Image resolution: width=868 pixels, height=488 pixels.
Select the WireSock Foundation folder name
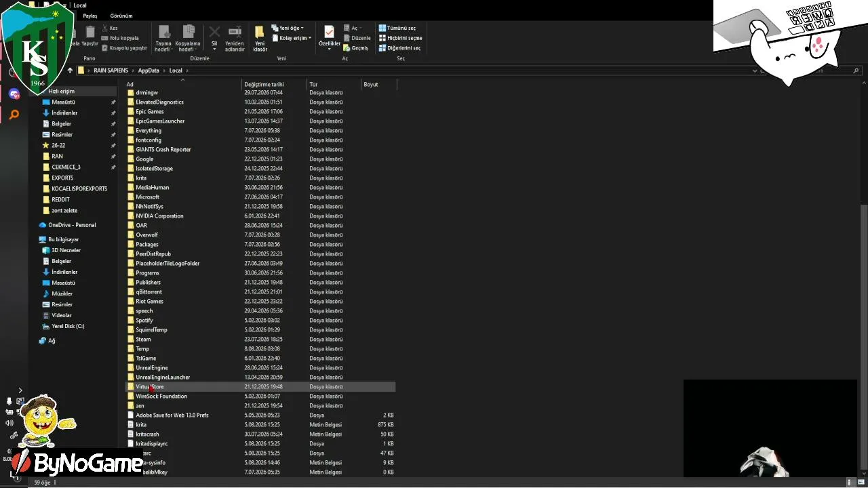[x=161, y=396]
